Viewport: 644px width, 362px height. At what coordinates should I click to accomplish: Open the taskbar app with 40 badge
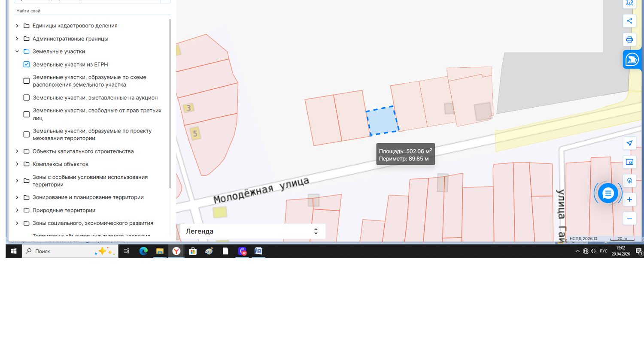[x=242, y=251]
